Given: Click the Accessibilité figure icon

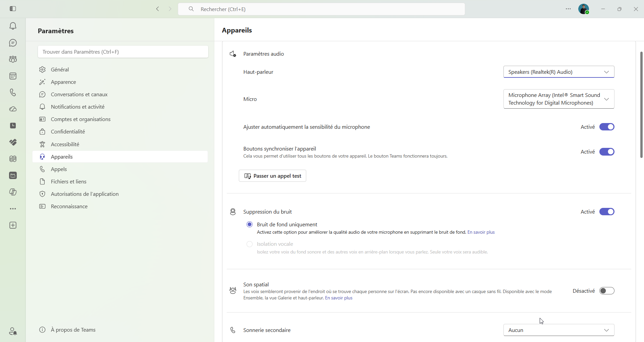Looking at the screenshot, I should coord(42,144).
